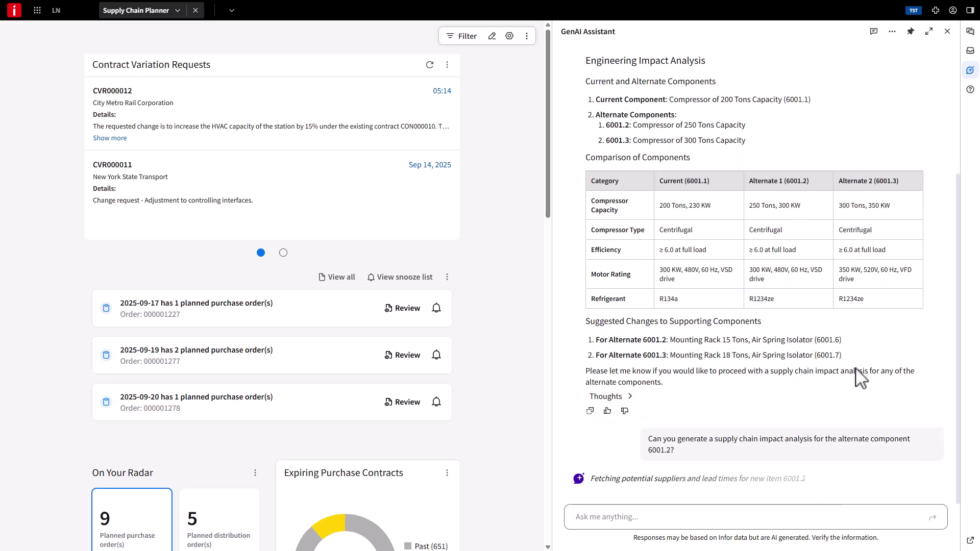This screenshot has height=551, width=980.
Task: Open the app launcher grid
Action: [x=37, y=10]
